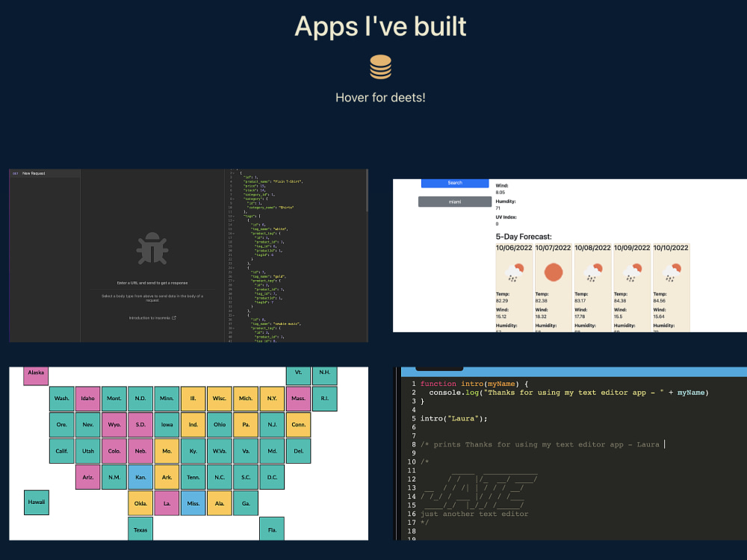Click the Idaho state tile
The width and height of the screenshot is (747, 560).
[x=87, y=399]
